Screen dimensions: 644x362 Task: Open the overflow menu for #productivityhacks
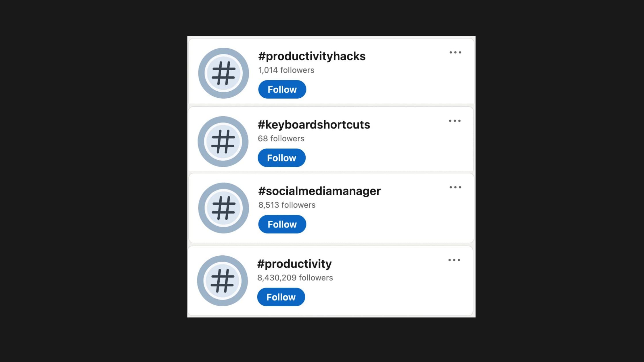pyautogui.click(x=455, y=52)
